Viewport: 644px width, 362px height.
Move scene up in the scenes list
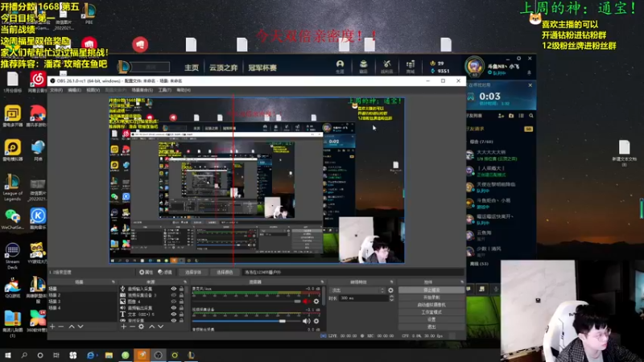click(x=72, y=327)
